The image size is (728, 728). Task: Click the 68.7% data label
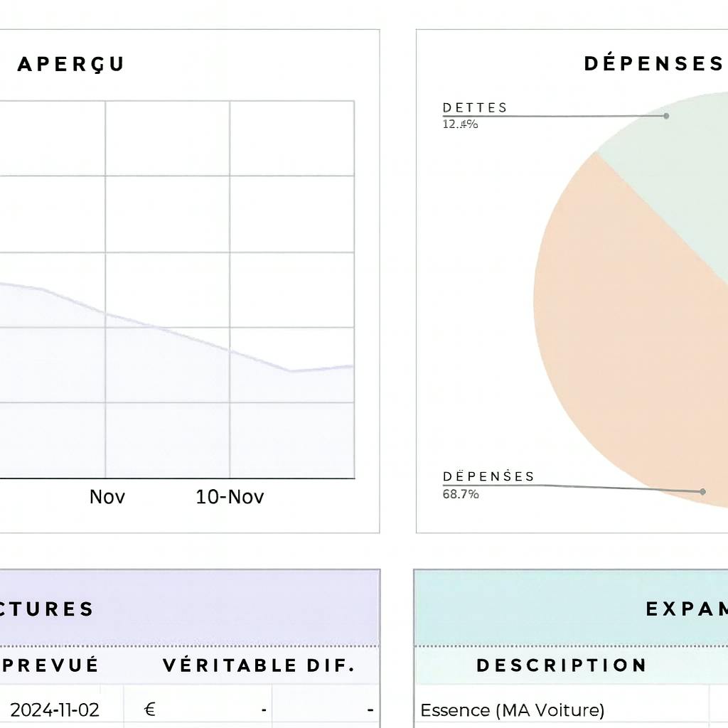coord(461,494)
